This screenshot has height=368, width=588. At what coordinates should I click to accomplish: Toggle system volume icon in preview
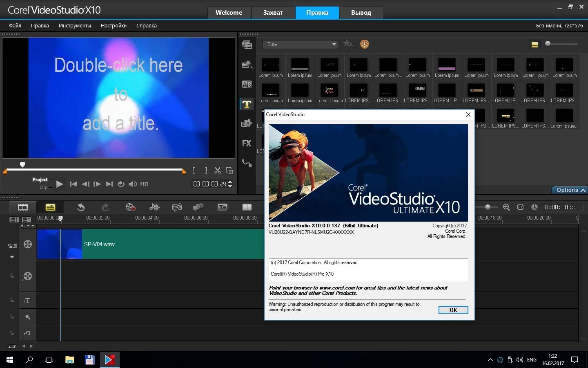pyautogui.click(x=133, y=184)
